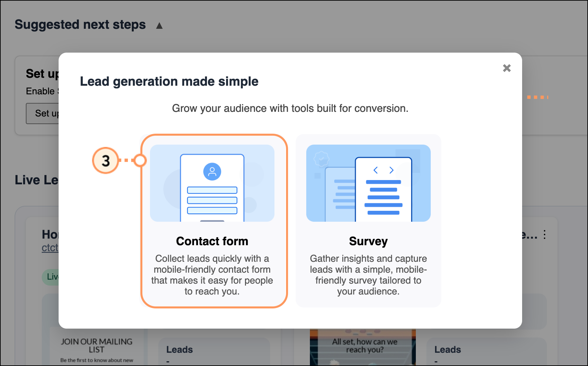
Task: Click the 'Lead generation made simple' title
Action: pyautogui.click(x=169, y=81)
